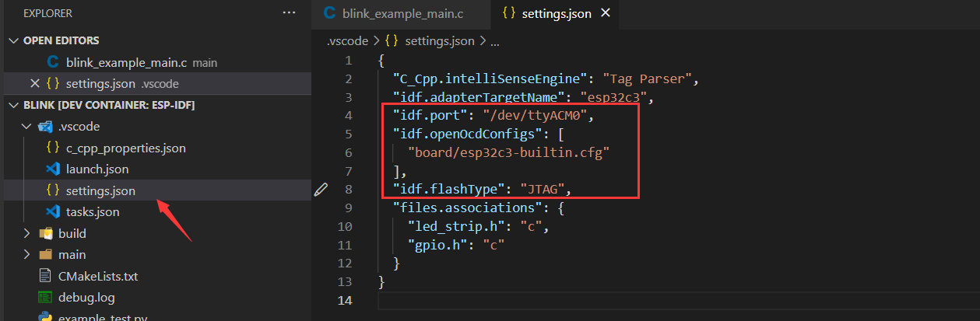Image resolution: width=980 pixels, height=321 pixels.
Task: Close settings.json in Open Editors list
Action: click(x=34, y=84)
